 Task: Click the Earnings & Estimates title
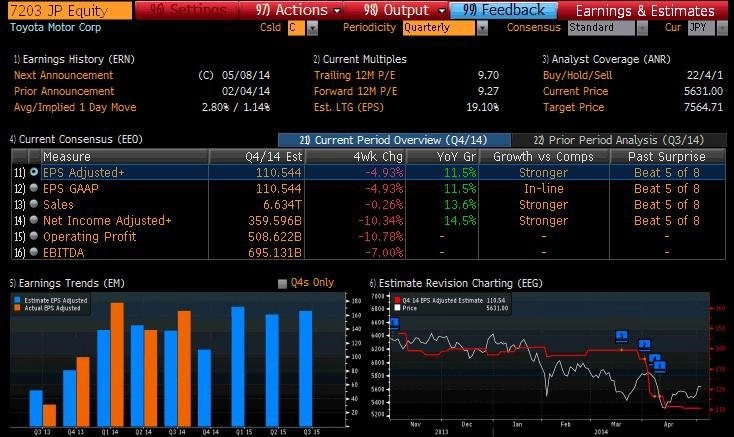point(645,10)
